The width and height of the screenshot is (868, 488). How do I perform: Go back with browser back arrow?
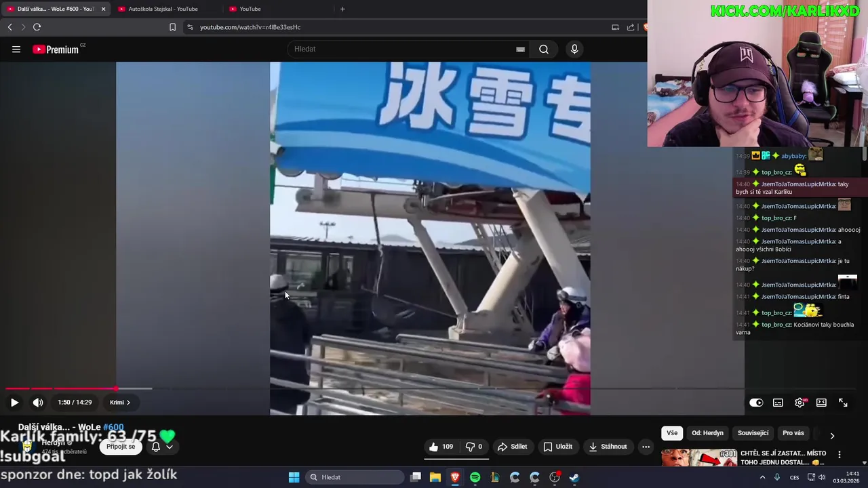[x=9, y=27]
